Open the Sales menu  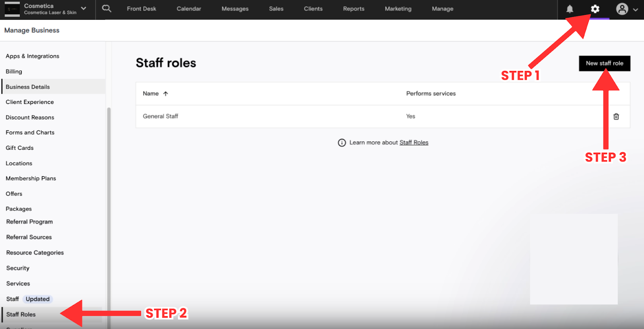[276, 9]
